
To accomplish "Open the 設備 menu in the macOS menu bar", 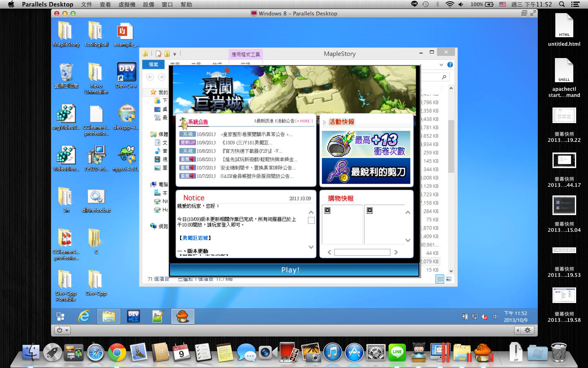I will tap(149, 4).
